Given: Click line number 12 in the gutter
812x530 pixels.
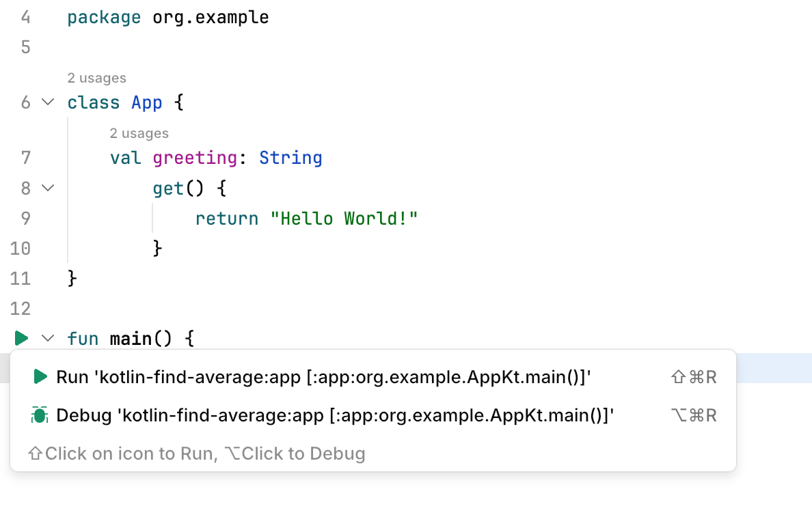Looking at the screenshot, I should click(21, 309).
